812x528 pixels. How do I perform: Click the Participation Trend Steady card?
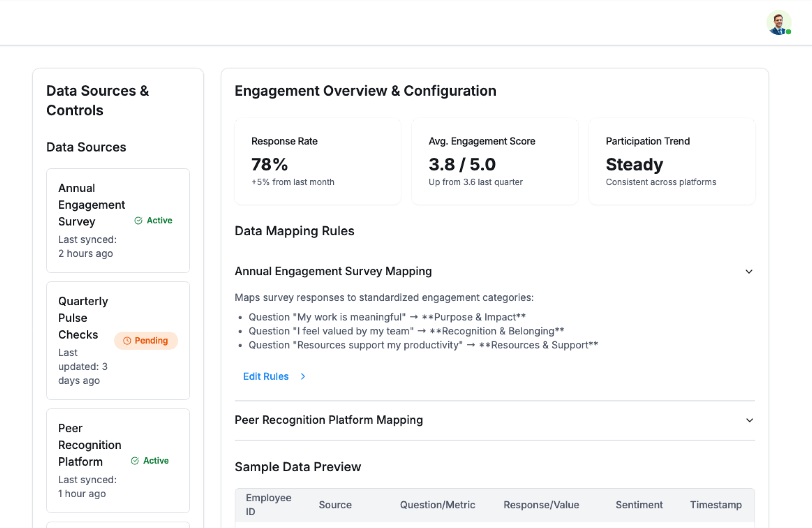(672, 161)
